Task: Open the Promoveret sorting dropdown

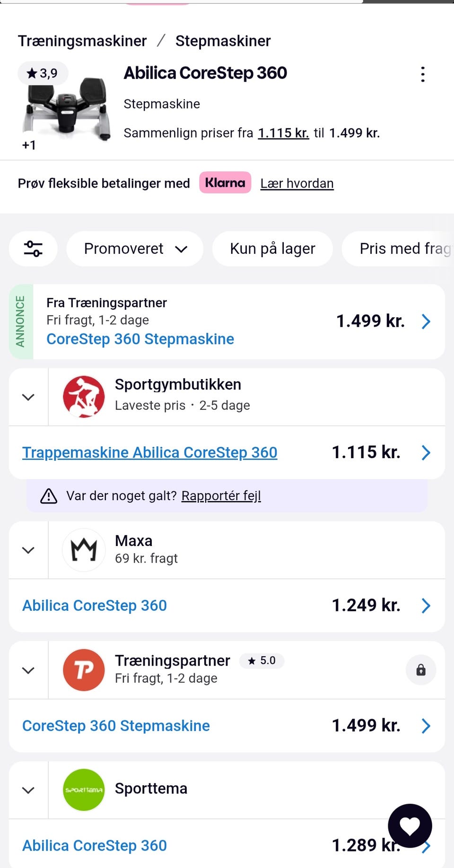Action: point(135,249)
